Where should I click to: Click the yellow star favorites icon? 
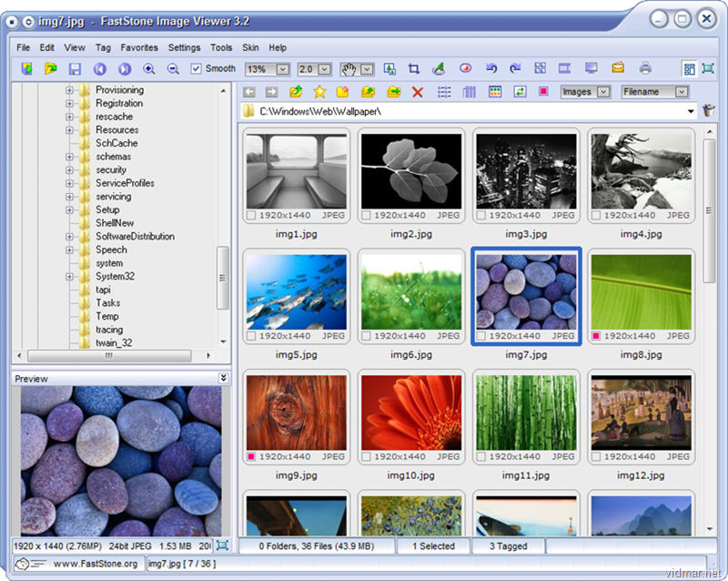coord(319,92)
